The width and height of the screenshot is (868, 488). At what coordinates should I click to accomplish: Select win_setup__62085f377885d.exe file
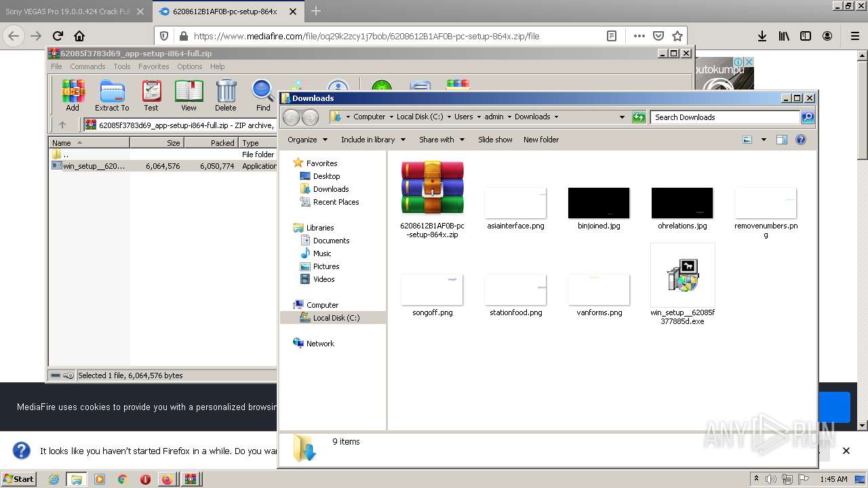(x=682, y=285)
